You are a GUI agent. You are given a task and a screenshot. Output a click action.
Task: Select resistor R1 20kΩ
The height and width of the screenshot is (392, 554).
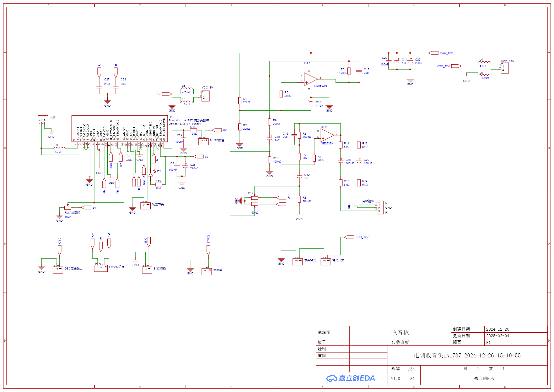click(x=240, y=101)
